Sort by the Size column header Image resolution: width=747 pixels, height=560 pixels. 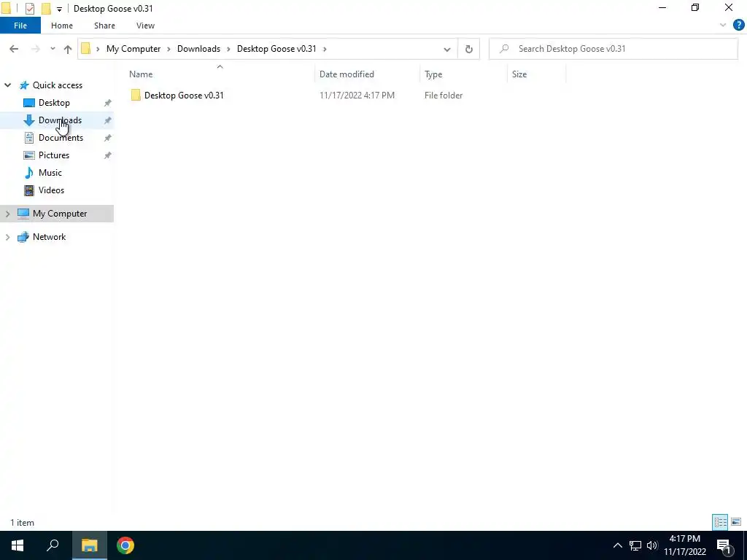(x=519, y=74)
